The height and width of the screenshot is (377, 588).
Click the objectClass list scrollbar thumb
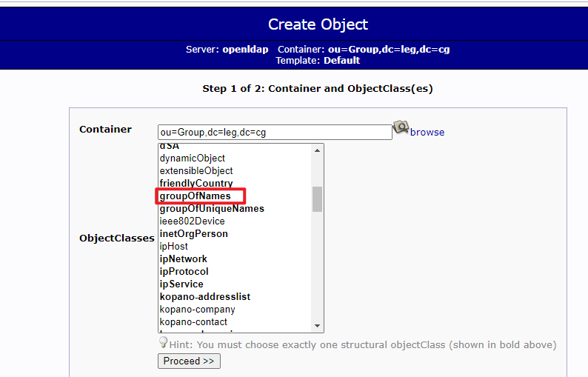[x=317, y=198]
